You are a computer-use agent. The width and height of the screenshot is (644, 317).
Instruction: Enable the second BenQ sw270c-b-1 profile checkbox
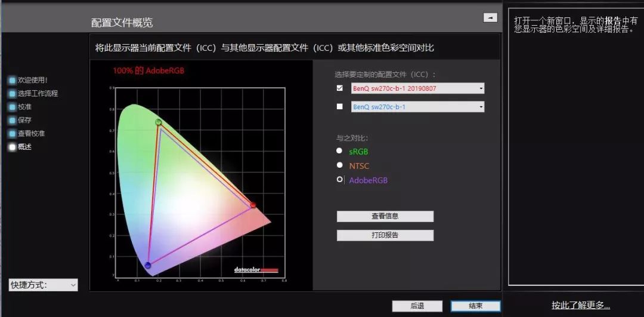(x=340, y=107)
